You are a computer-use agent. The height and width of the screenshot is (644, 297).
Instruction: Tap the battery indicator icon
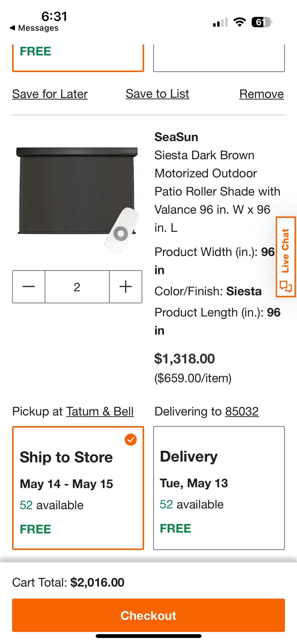(261, 22)
